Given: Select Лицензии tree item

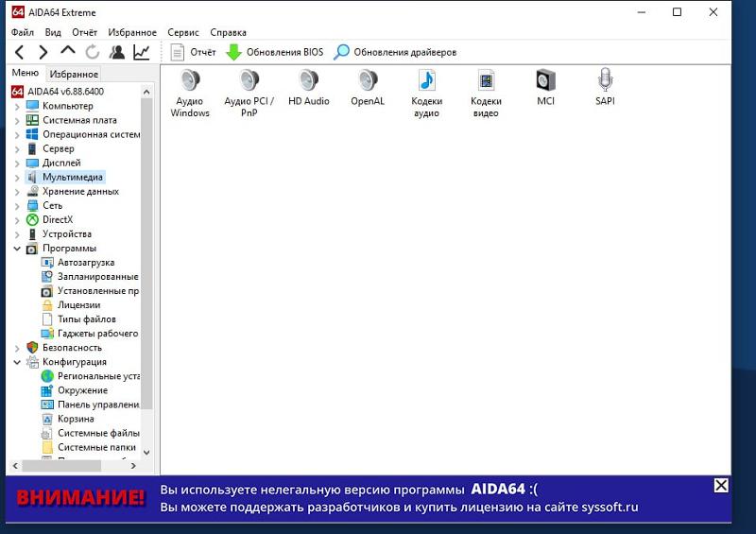Looking at the screenshot, I should 71,305.
